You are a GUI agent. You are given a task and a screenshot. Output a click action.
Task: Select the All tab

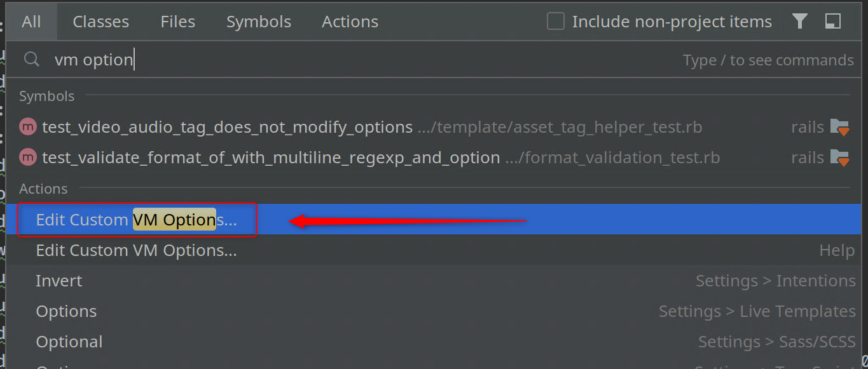(x=31, y=21)
